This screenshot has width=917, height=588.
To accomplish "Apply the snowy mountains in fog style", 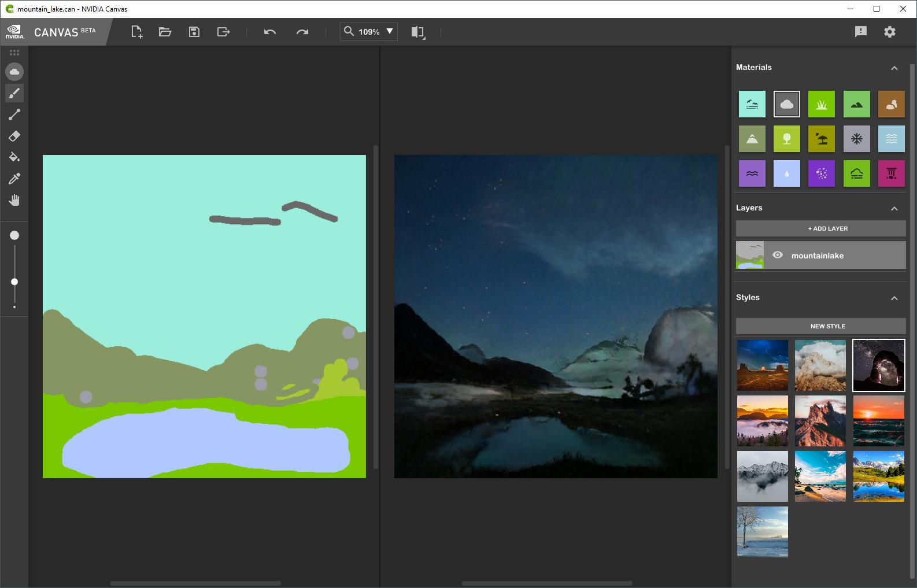I will [763, 476].
